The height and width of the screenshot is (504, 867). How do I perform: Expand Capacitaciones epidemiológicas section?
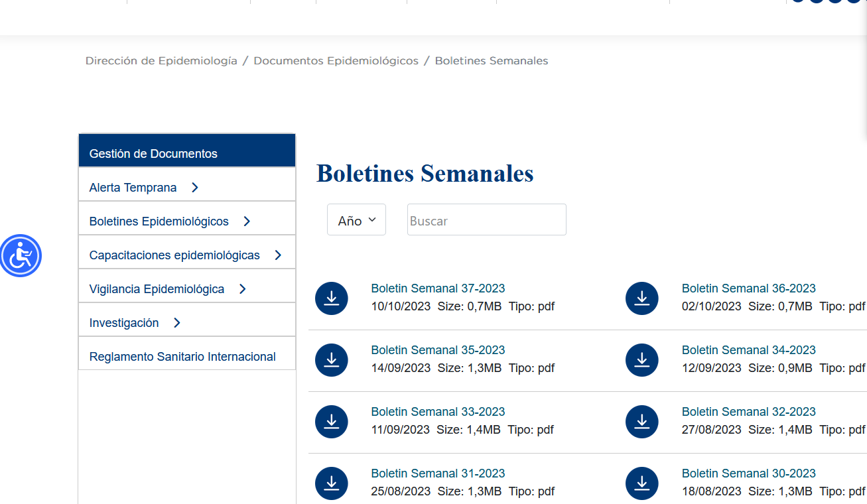coord(277,255)
